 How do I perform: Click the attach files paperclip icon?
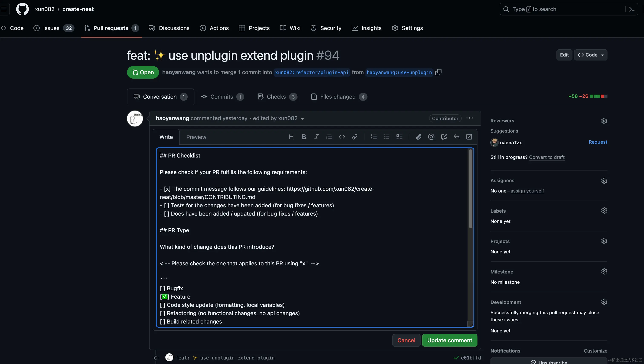(x=418, y=137)
